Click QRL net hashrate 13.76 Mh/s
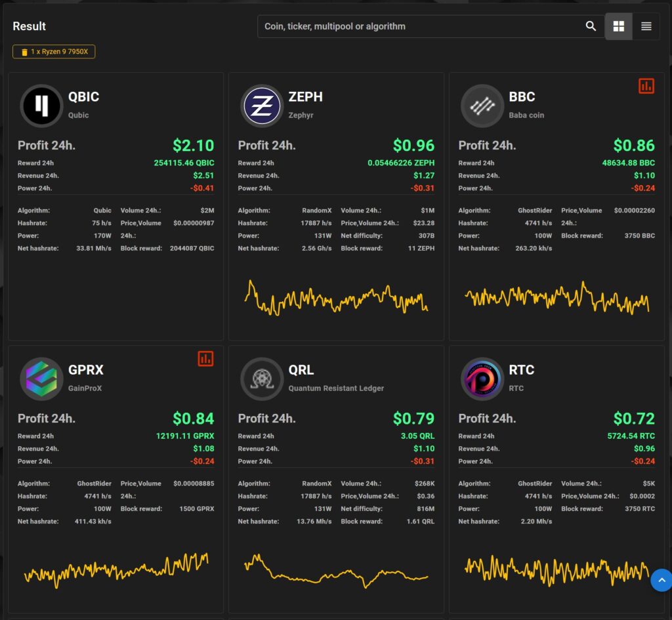 click(x=314, y=522)
